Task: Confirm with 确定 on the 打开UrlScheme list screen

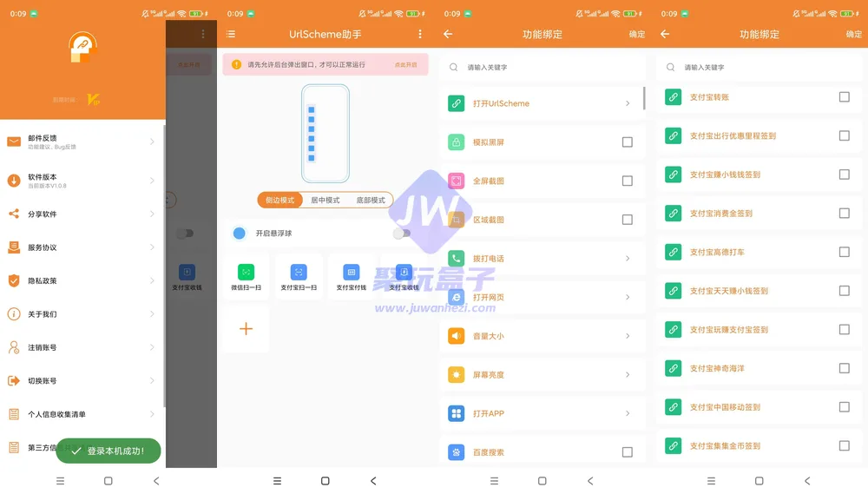Action: (636, 35)
